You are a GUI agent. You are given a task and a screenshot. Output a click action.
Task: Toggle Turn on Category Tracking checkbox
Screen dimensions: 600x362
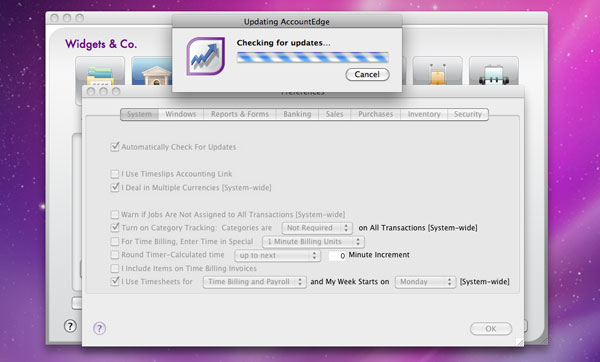coord(115,228)
